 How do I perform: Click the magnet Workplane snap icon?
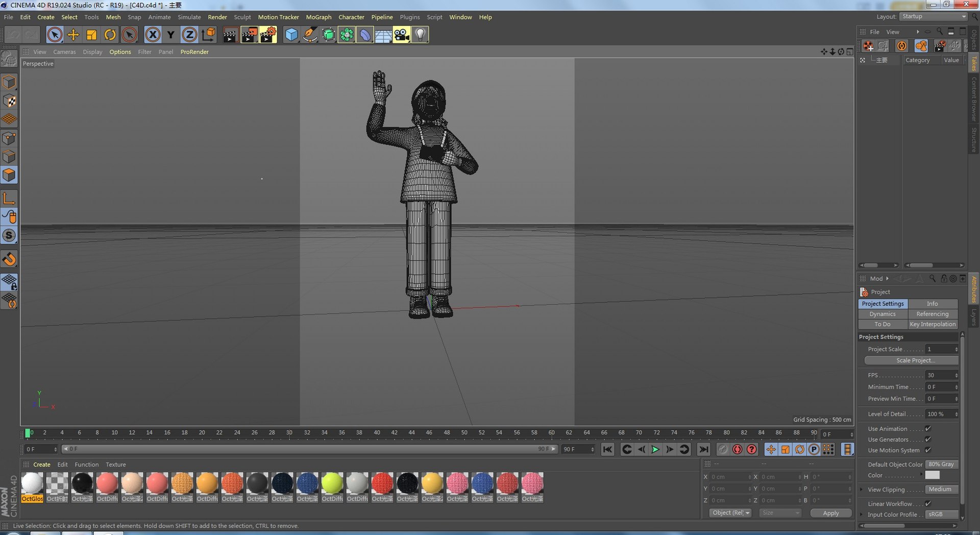[x=9, y=259]
